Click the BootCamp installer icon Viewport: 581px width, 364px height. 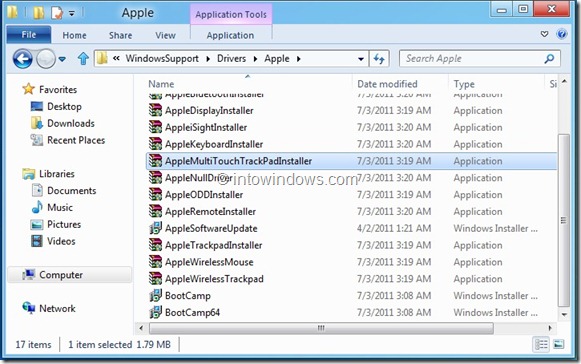click(155, 295)
